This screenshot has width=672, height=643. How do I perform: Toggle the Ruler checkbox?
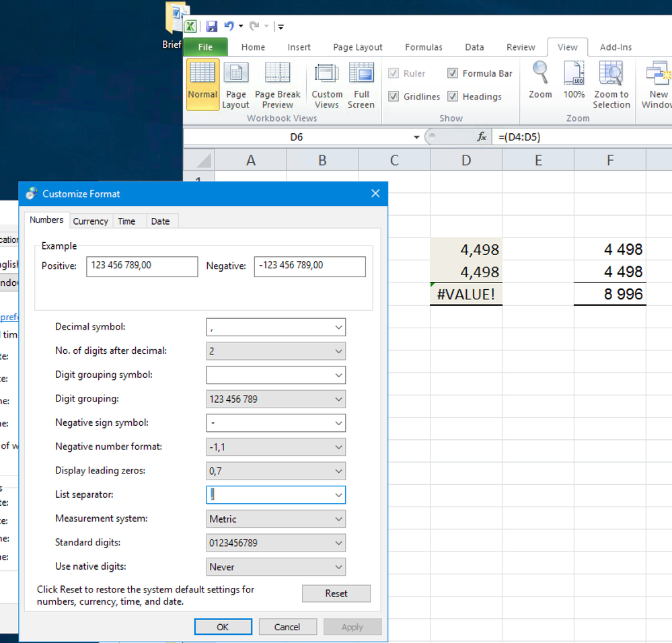pos(394,73)
